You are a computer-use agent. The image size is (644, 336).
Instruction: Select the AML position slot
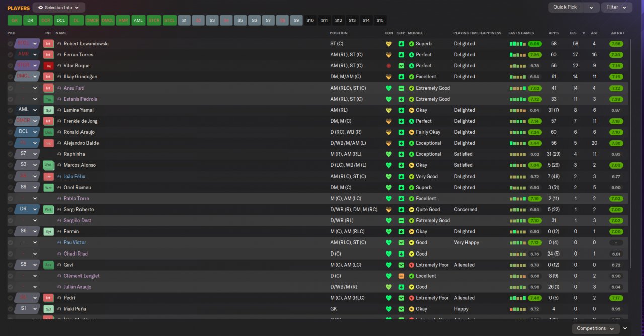coord(138,21)
